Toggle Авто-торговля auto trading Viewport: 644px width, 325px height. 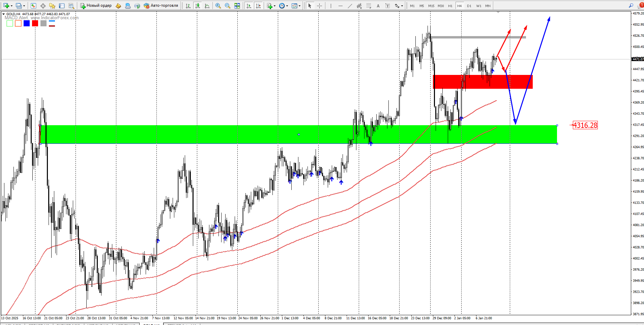point(161,6)
